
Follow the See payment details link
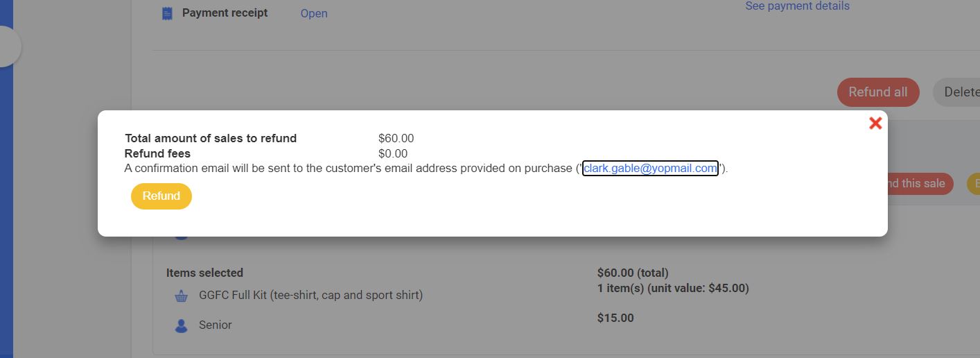coord(797,6)
